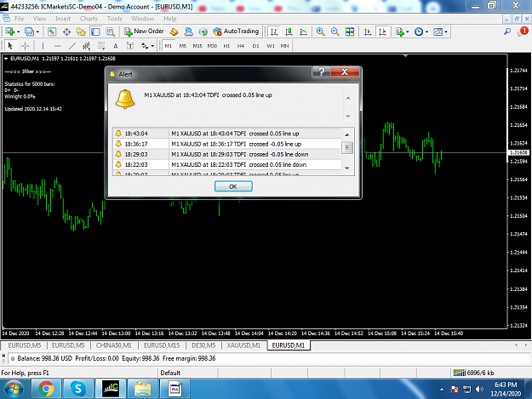The width and height of the screenshot is (532, 399).
Task: Click the New Order toolbar button
Action: click(x=144, y=31)
